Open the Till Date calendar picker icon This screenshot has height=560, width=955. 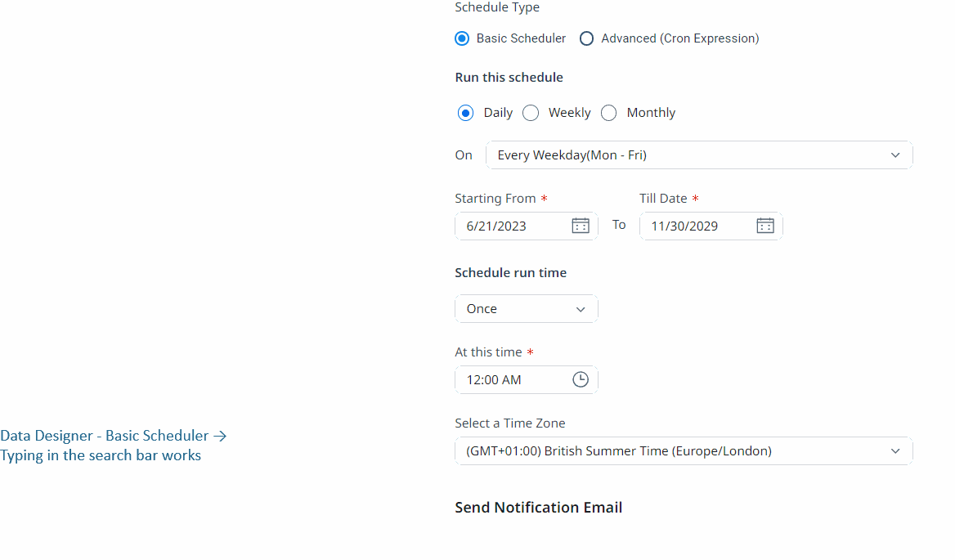764,226
